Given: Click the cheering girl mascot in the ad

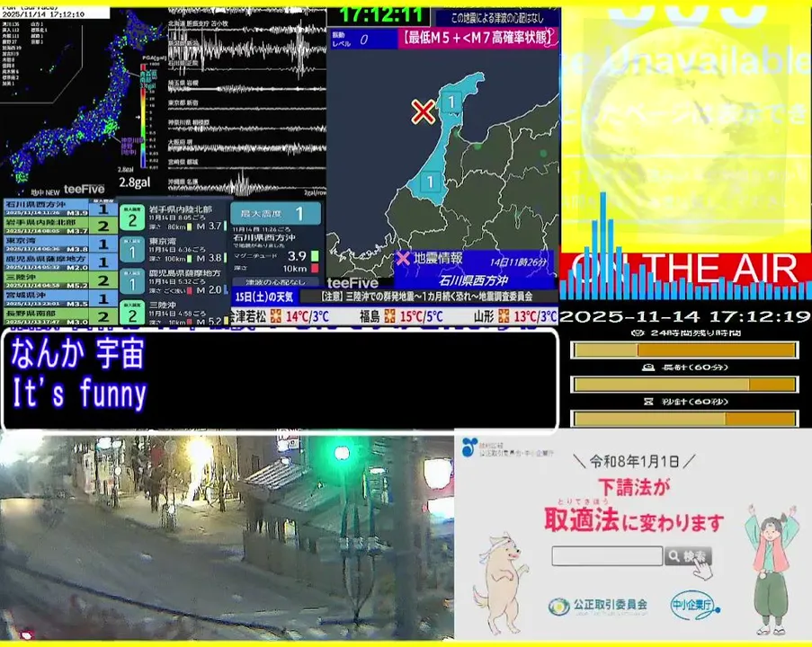Looking at the screenshot, I should coord(772,570).
